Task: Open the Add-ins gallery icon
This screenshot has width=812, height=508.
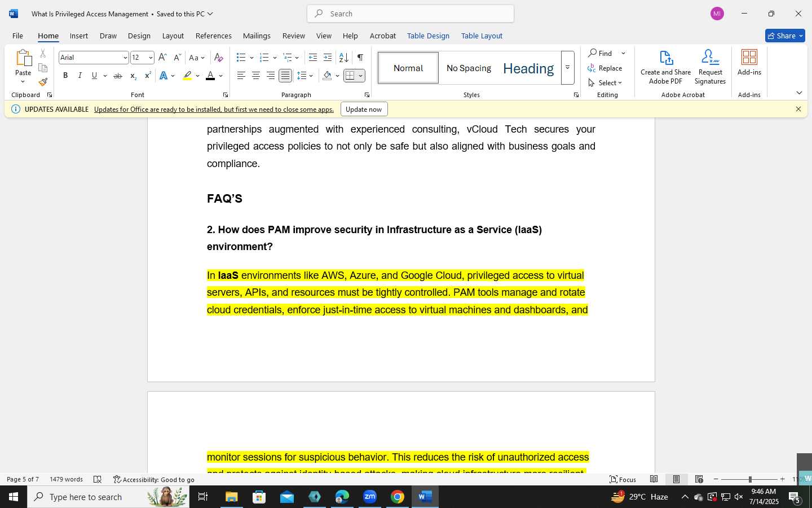Action: coord(749,62)
